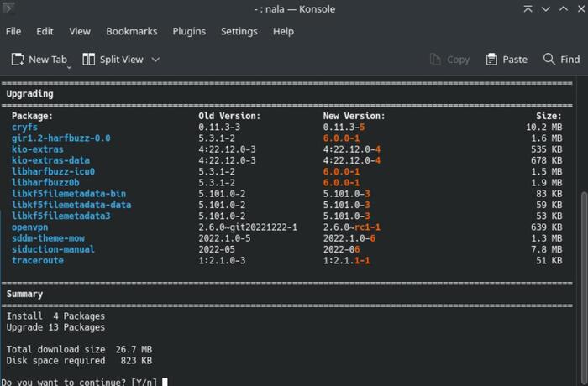Click kio-extras old version 4:22.12.0-3
Screen dimensions: 588x386
[x=227, y=149]
